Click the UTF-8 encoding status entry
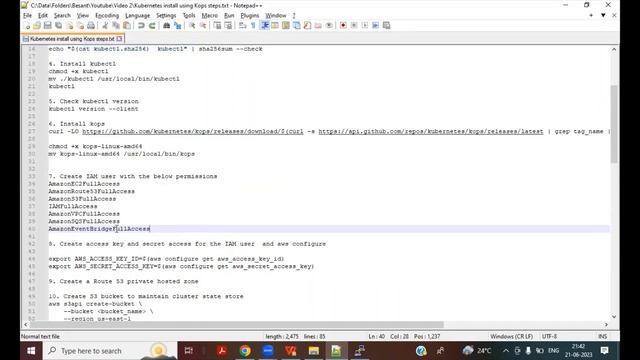The image size is (640, 360). coord(549,336)
